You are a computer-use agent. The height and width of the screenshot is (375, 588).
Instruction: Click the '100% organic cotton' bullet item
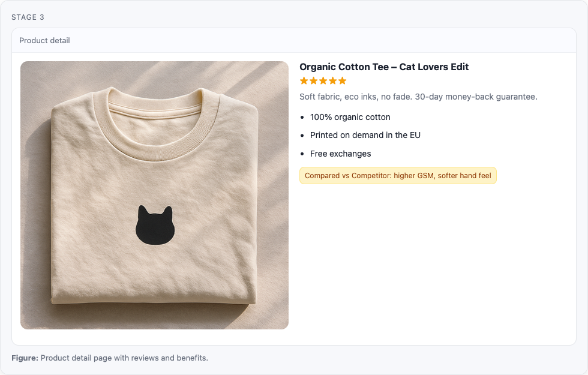click(x=350, y=117)
